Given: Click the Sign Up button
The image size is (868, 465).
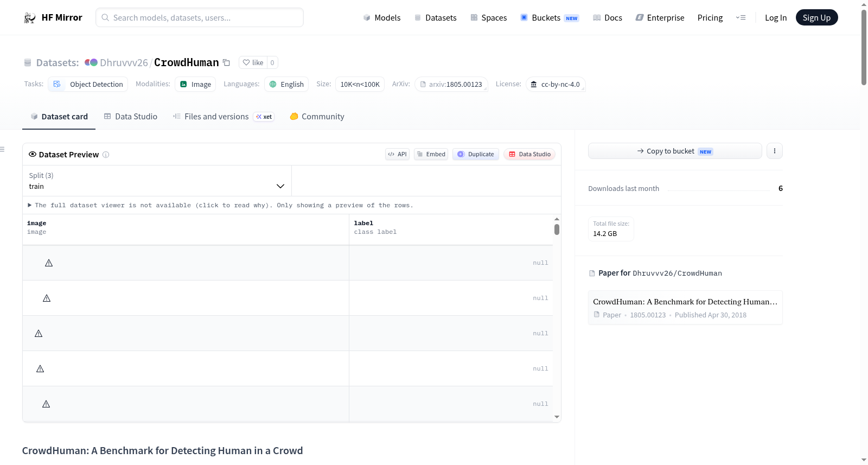Looking at the screenshot, I should tap(816, 17).
